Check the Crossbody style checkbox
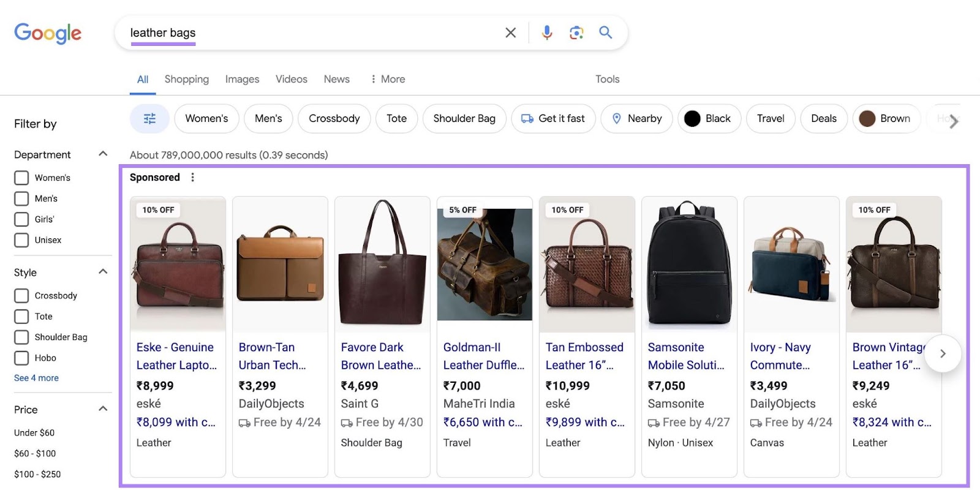Screen dimensions: 980x490 [21, 296]
